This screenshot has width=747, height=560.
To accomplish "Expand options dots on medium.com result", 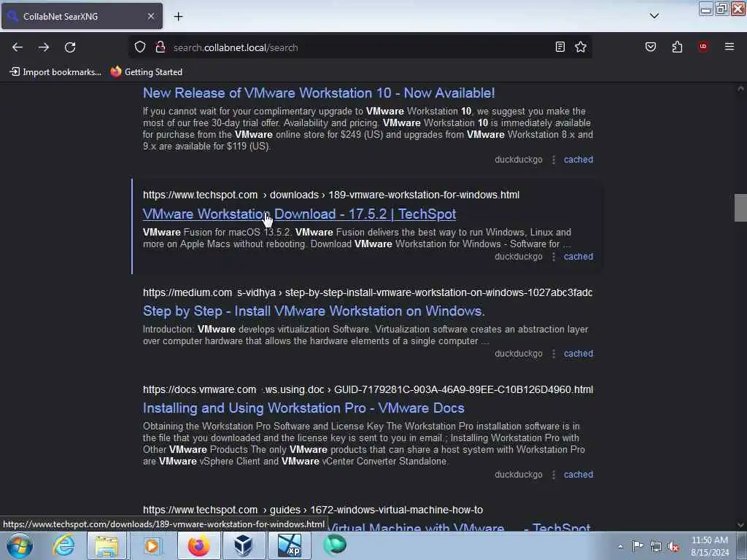I will pyautogui.click(x=553, y=354).
